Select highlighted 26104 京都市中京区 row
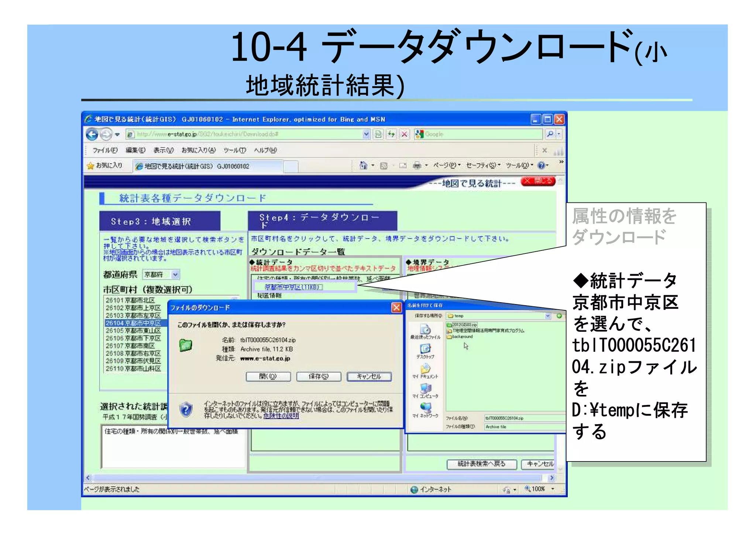 point(135,323)
